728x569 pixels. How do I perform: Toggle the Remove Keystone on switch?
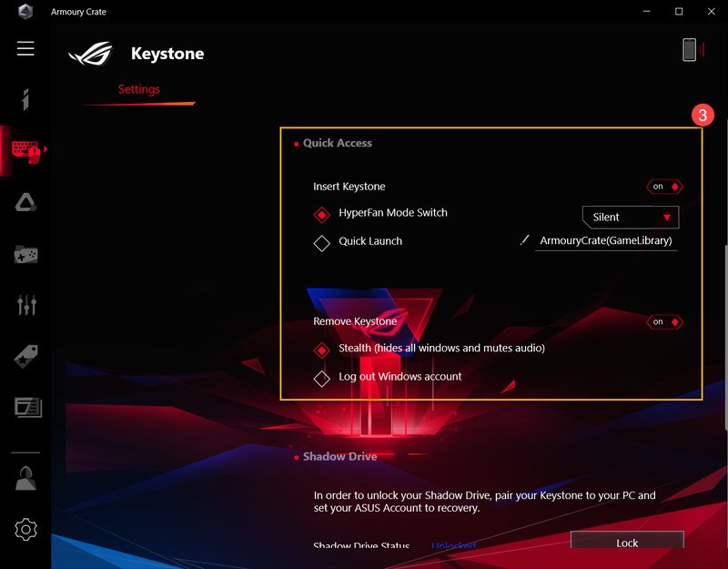point(664,321)
